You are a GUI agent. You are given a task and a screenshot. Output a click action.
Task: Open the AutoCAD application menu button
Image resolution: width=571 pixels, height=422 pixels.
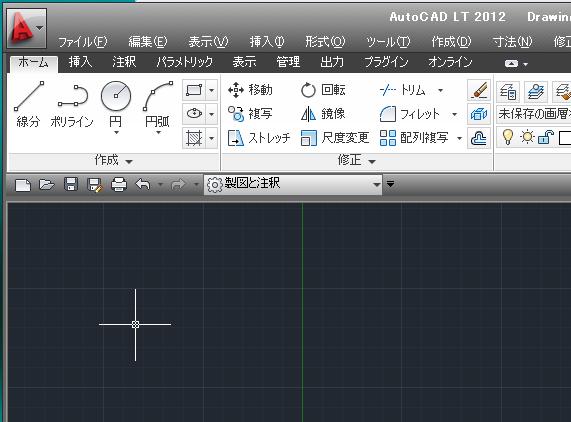[x=26, y=28]
